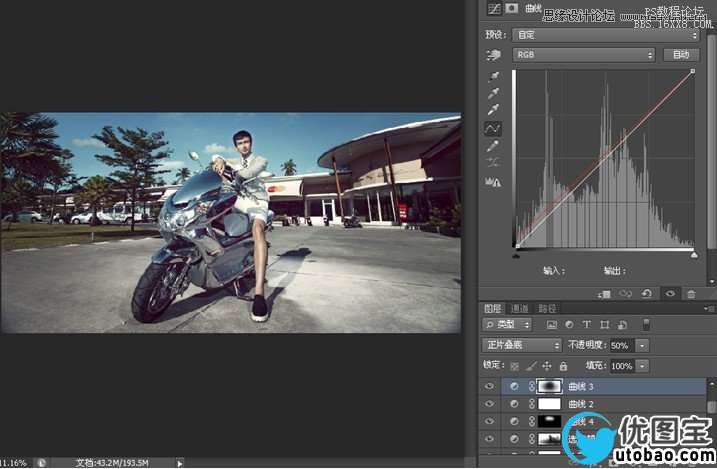Hide the 曲线 2 layer

(489, 404)
